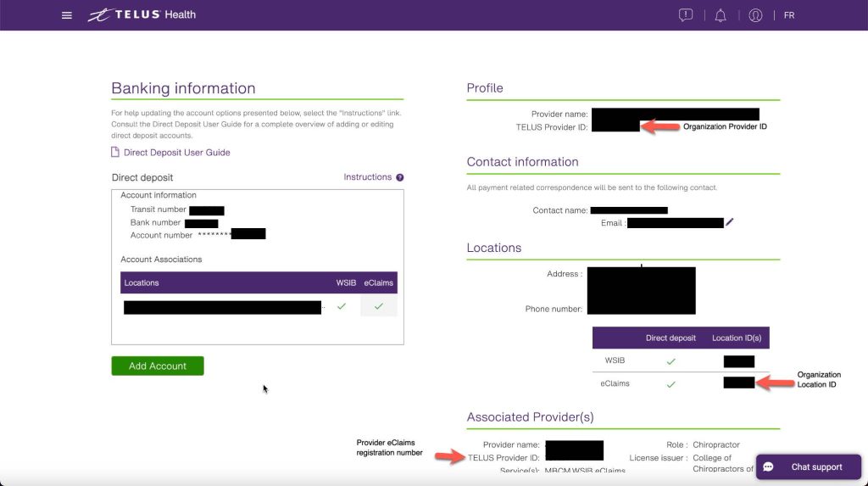The image size is (868, 486).
Task: Click the Account Associations label
Action: pyautogui.click(x=161, y=260)
